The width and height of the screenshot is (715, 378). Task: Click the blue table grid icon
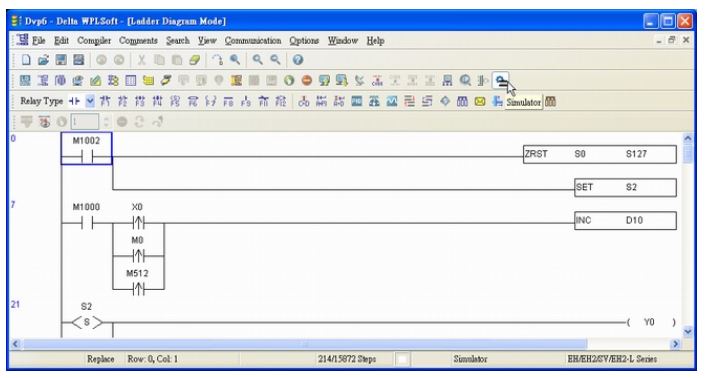point(131,81)
